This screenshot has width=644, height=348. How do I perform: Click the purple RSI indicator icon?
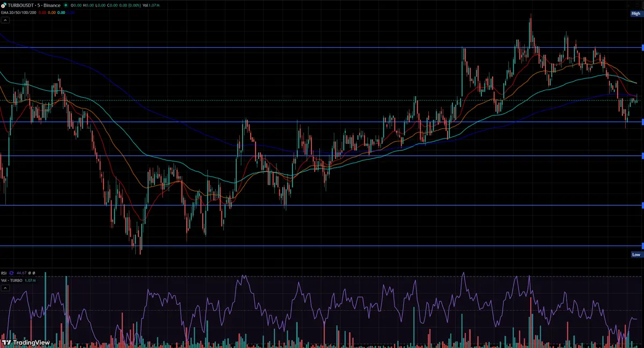[x=12, y=273]
